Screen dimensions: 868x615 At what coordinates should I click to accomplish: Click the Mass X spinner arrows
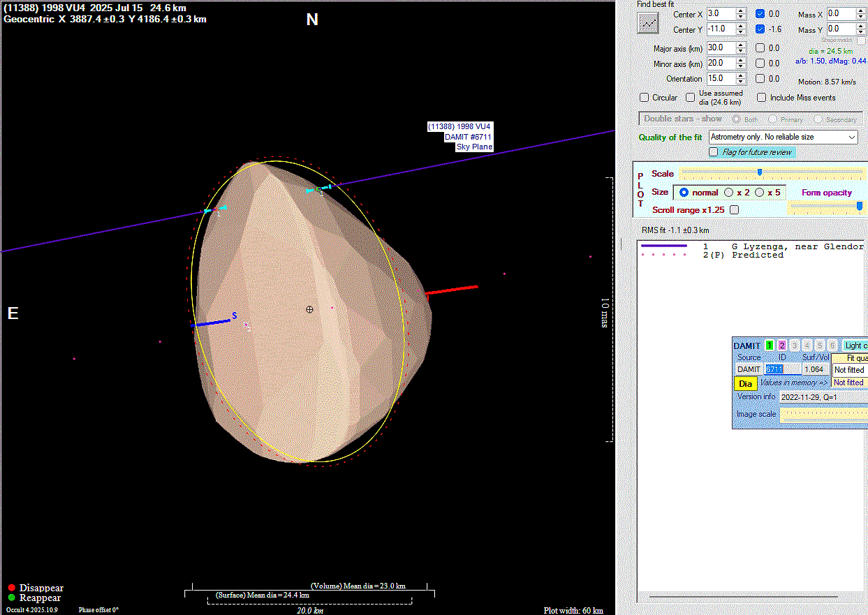point(861,14)
